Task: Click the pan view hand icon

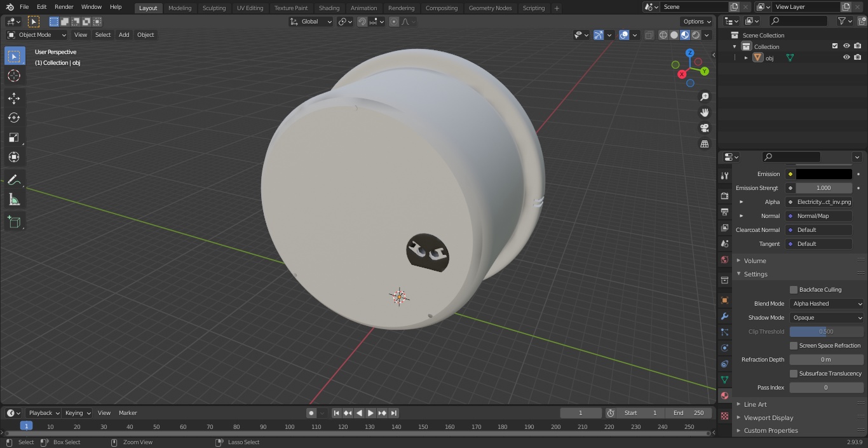Action: tap(704, 112)
